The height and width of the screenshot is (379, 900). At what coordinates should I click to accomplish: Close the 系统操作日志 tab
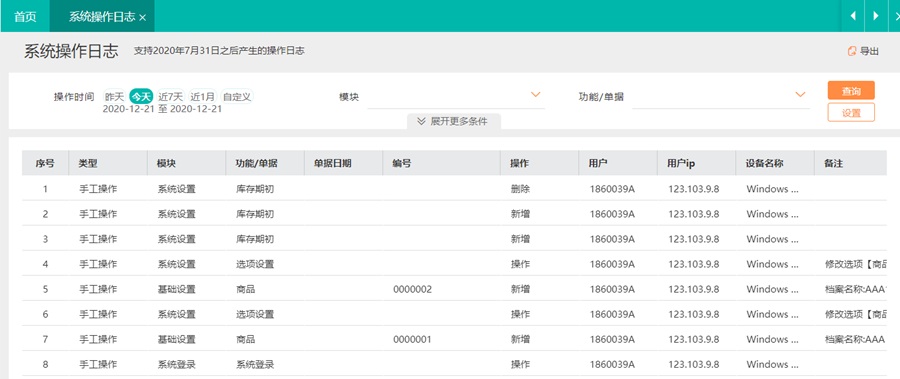[x=142, y=18]
